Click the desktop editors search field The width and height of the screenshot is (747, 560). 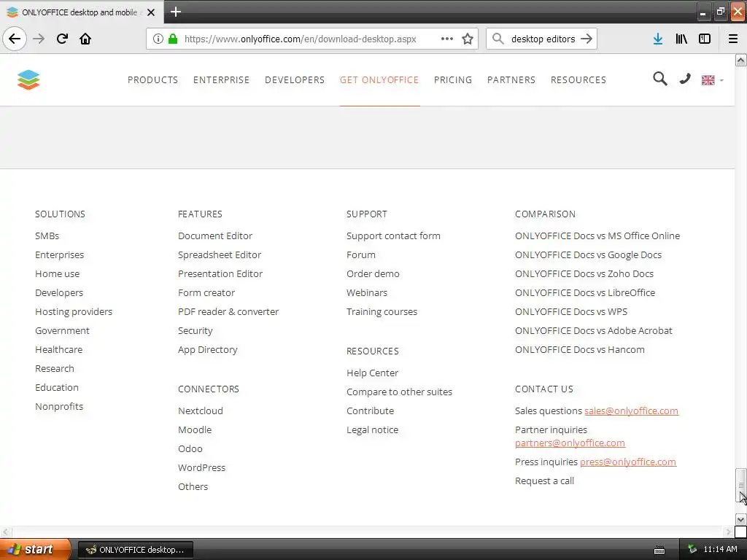(543, 39)
